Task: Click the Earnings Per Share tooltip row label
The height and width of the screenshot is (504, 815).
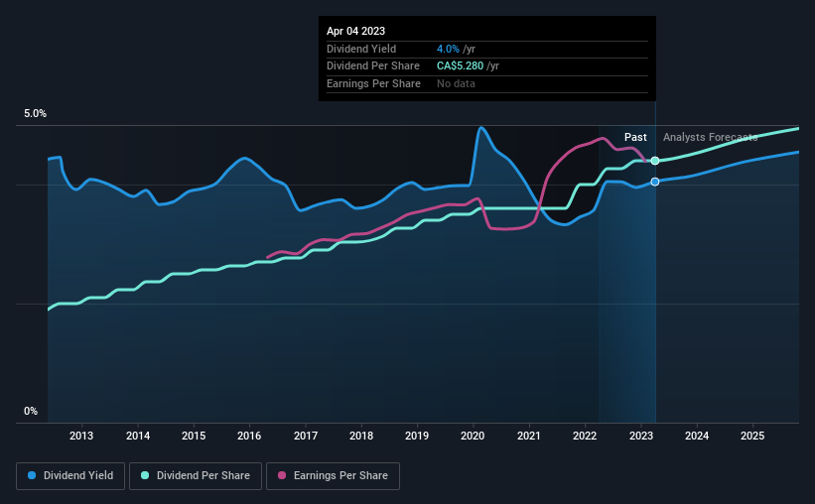Action: pos(373,83)
